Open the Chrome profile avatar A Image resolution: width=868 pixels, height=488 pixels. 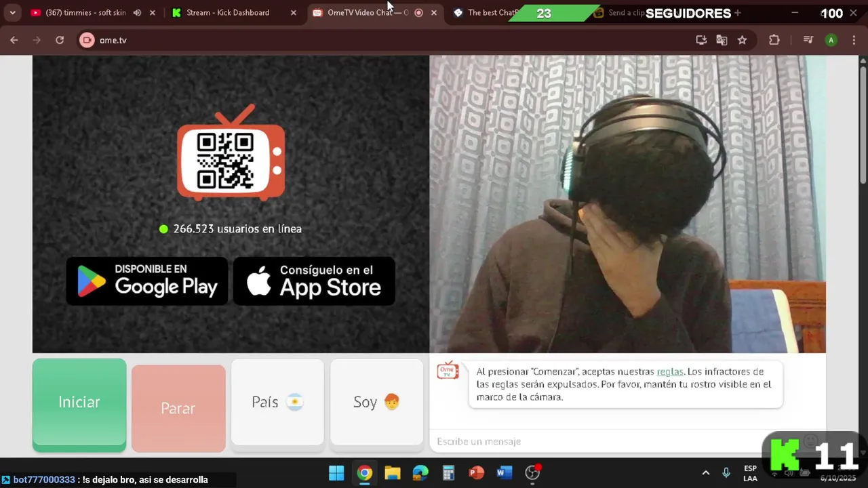pyautogui.click(x=831, y=40)
